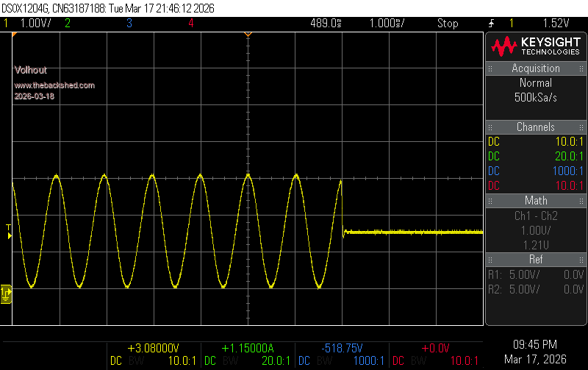Open the Ref panel header

click(x=536, y=260)
